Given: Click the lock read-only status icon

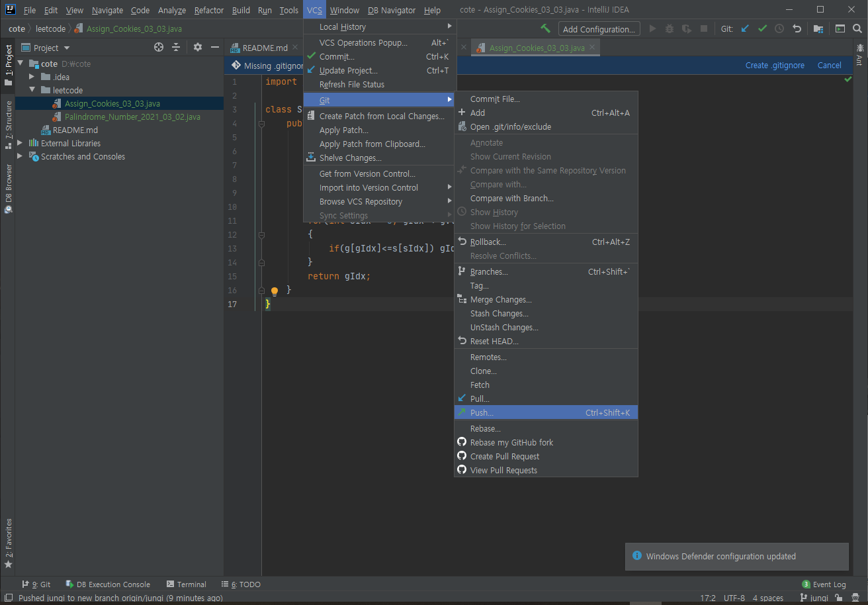Looking at the screenshot, I should pos(839,598).
